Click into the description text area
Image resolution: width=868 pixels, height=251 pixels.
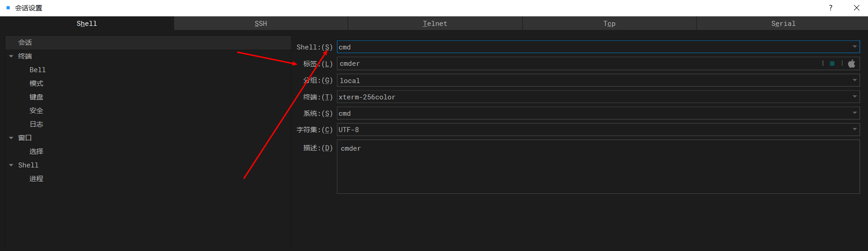598,167
